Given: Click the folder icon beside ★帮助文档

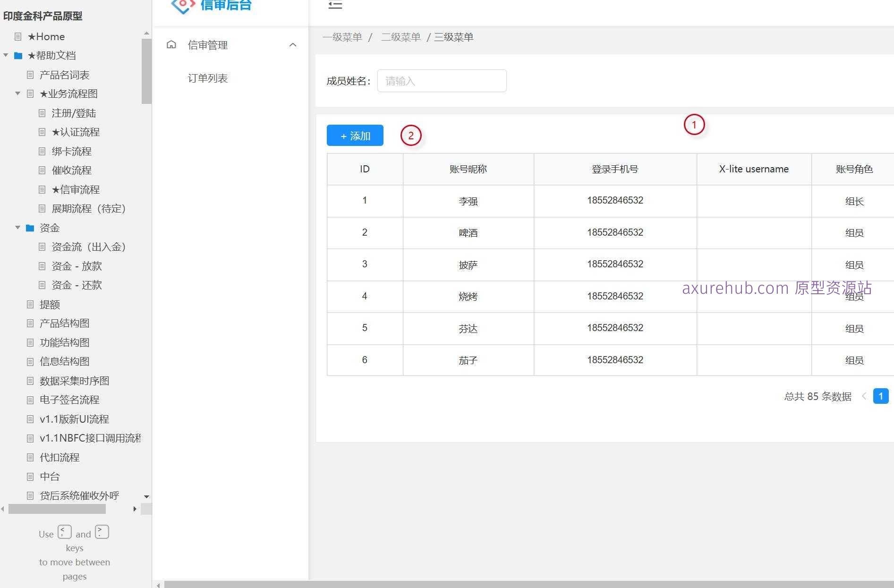Looking at the screenshot, I should coord(18,55).
